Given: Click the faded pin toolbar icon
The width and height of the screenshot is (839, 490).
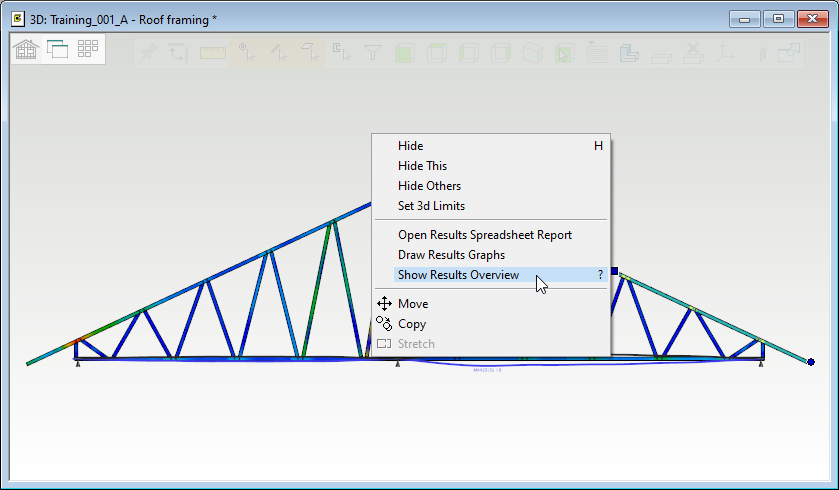Looking at the screenshot, I should (148, 54).
